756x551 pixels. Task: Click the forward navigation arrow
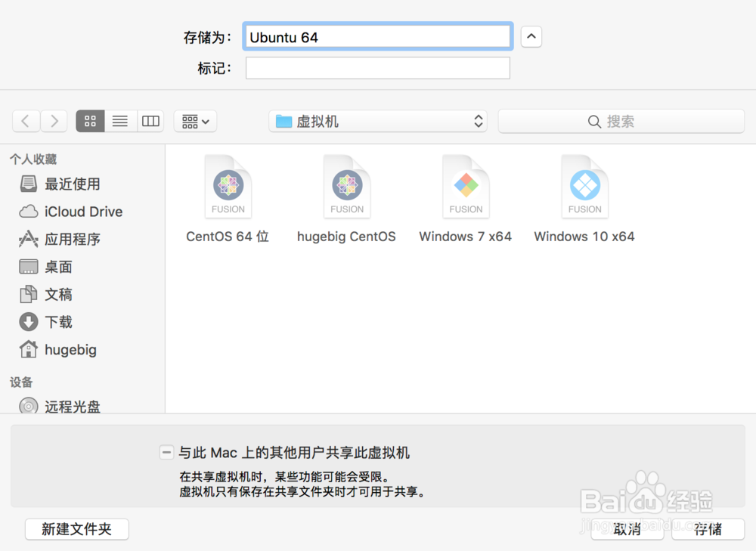click(x=54, y=121)
